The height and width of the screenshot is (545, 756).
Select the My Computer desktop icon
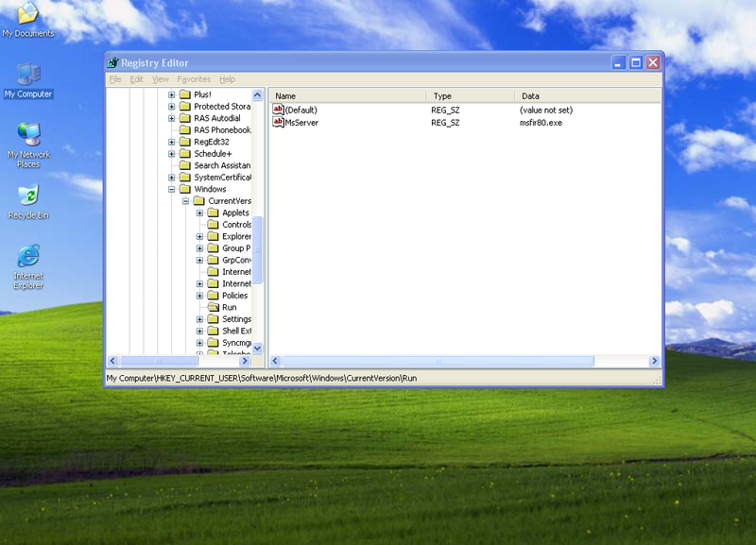[28, 80]
